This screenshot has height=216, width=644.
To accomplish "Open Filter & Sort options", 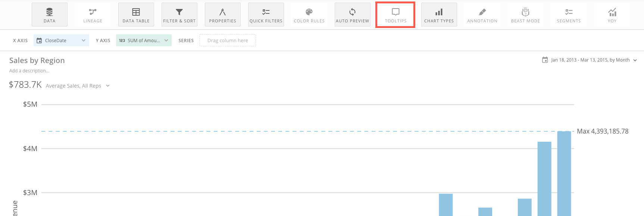I will coord(179,15).
